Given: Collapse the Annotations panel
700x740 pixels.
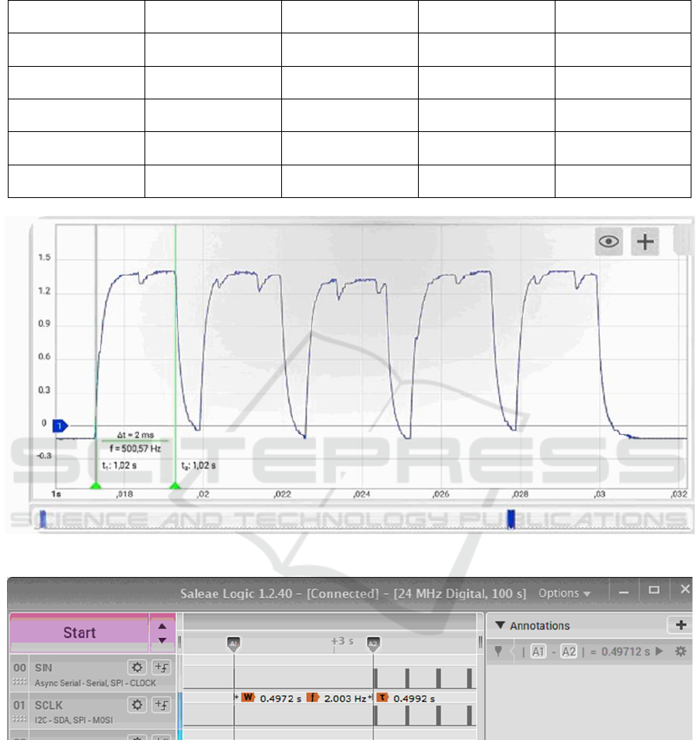Looking at the screenshot, I should 500,625.
